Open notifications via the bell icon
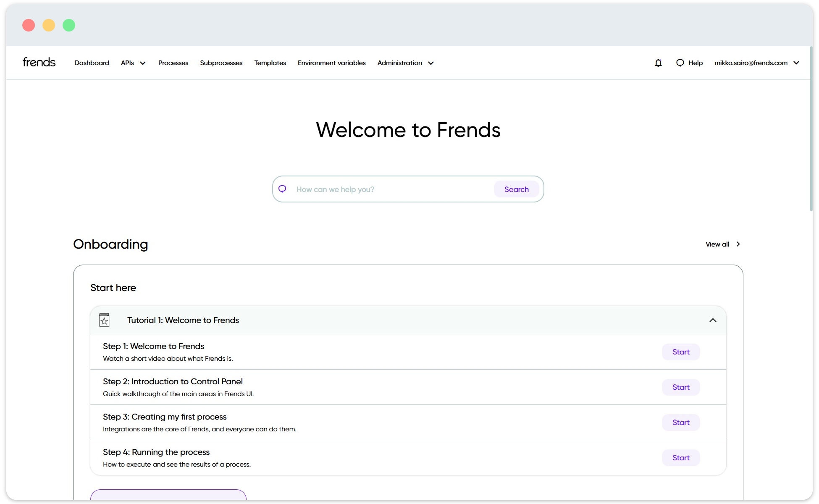819x504 pixels. [658, 63]
